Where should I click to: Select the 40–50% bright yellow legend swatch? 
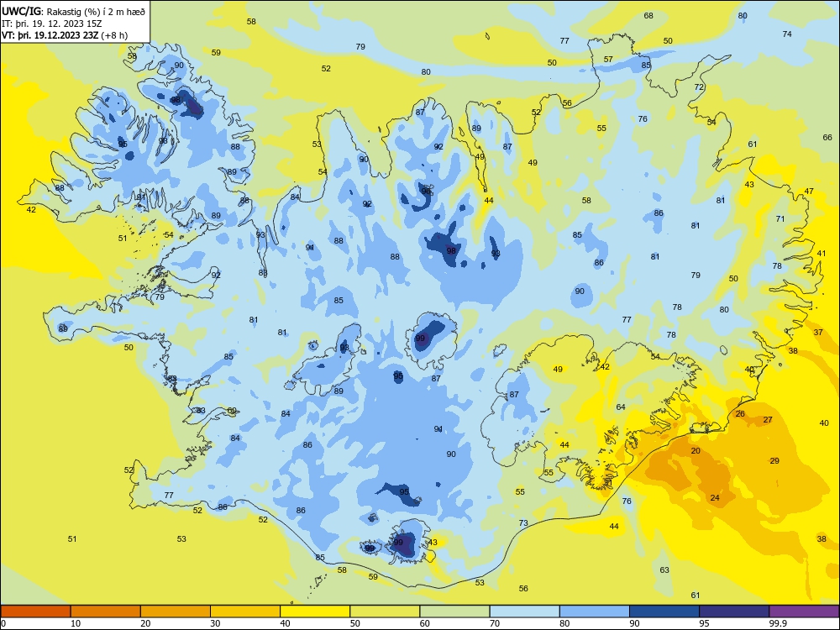pyautogui.click(x=315, y=612)
